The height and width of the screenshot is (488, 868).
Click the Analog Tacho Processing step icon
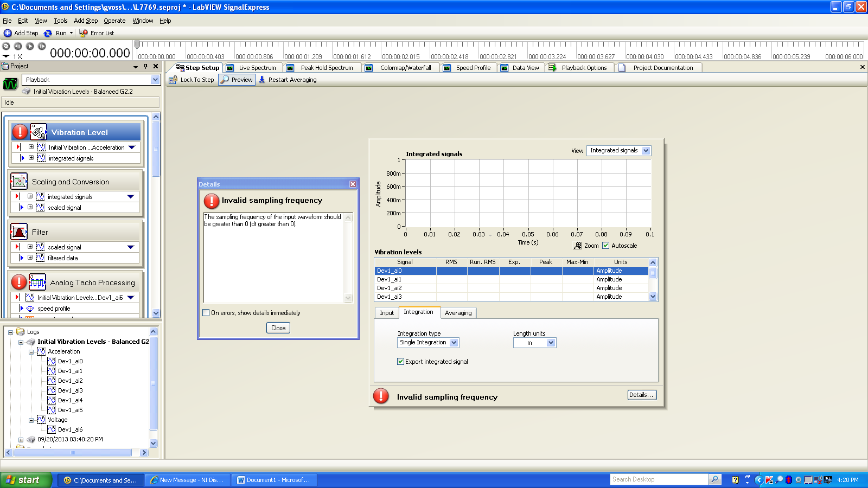point(37,282)
